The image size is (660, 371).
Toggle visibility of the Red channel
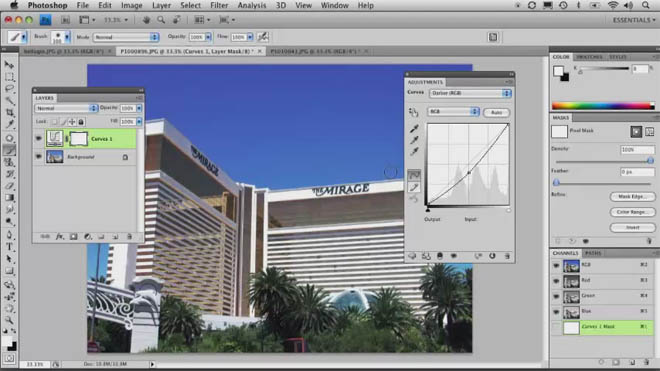(556, 281)
